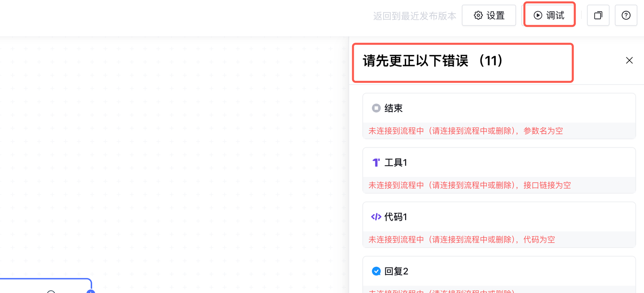
Task: Select the 回复2 node title in the error list
Action: coord(396,271)
